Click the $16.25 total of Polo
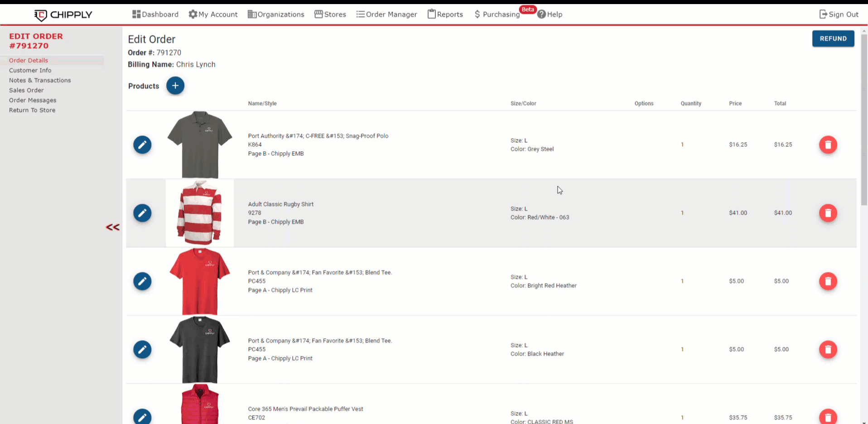This screenshot has height=424, width=868. click(783, 145)
